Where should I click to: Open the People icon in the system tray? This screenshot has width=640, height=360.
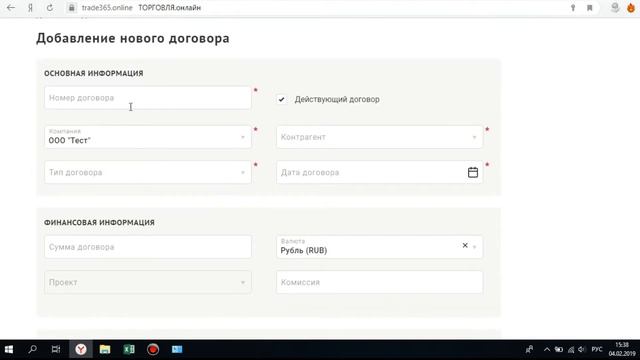pyautogui.click(x=529, y=349)
